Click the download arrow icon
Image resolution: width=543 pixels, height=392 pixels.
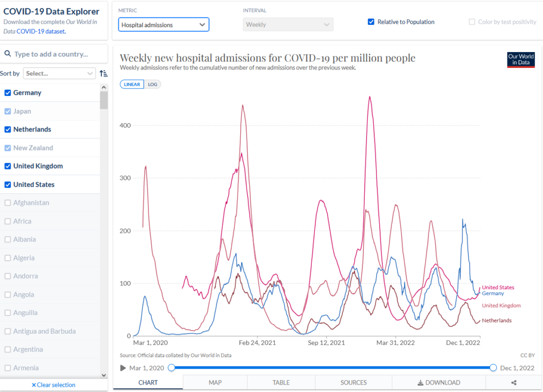pos(420,382)
